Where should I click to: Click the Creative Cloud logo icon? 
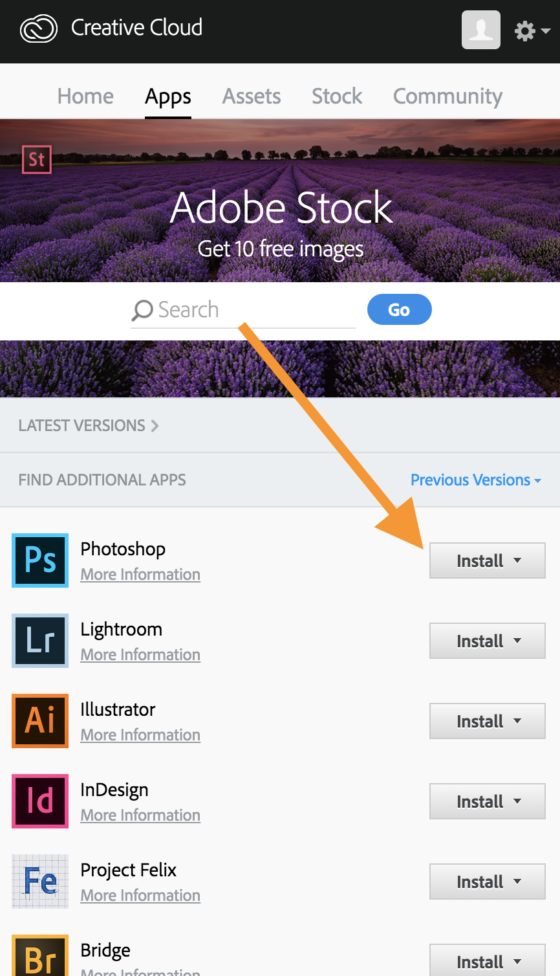pyautogui.click(x=39, y=29)
